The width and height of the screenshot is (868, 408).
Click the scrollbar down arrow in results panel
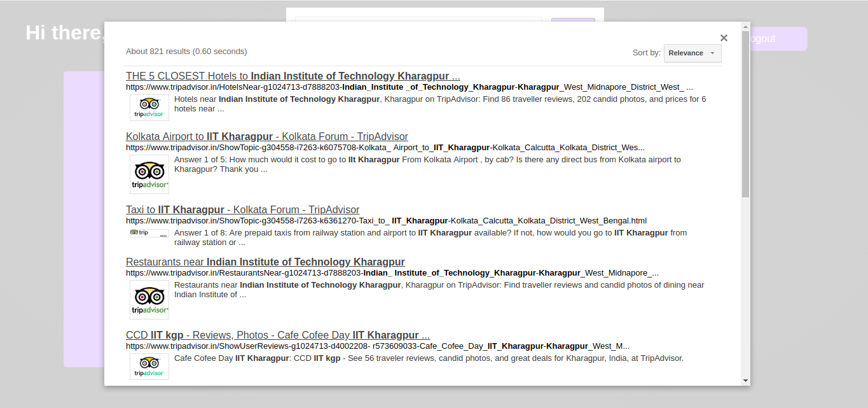coord(745,381)
